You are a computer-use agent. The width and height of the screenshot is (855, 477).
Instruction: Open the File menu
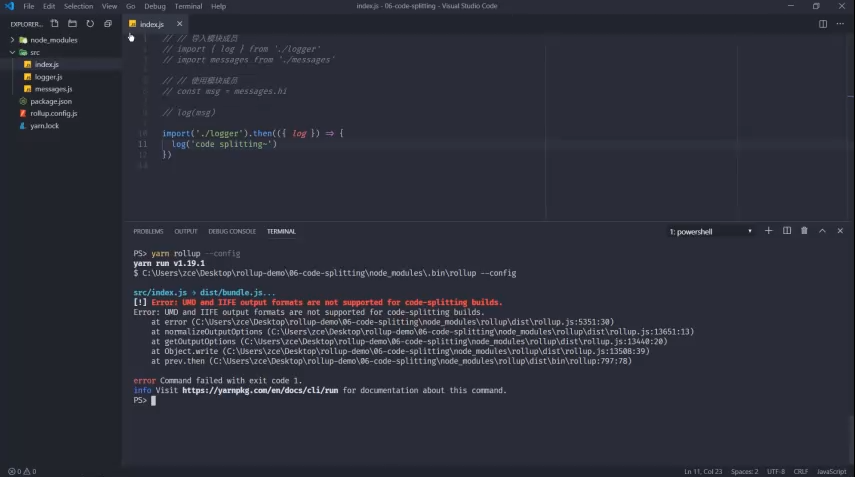29,6
